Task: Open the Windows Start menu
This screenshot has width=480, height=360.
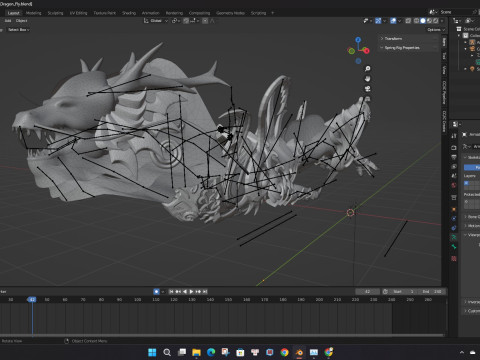Action: pyautogui.click(x=152, y=352)
